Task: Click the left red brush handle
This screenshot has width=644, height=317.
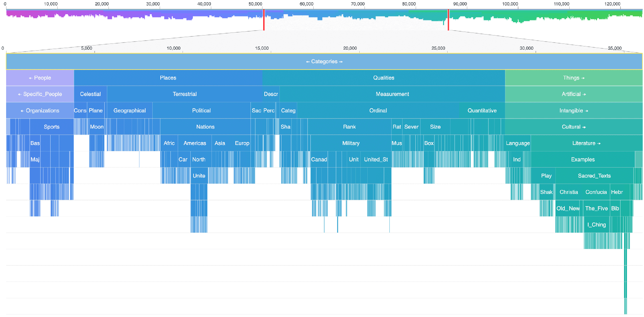Action: click(264, 20)
